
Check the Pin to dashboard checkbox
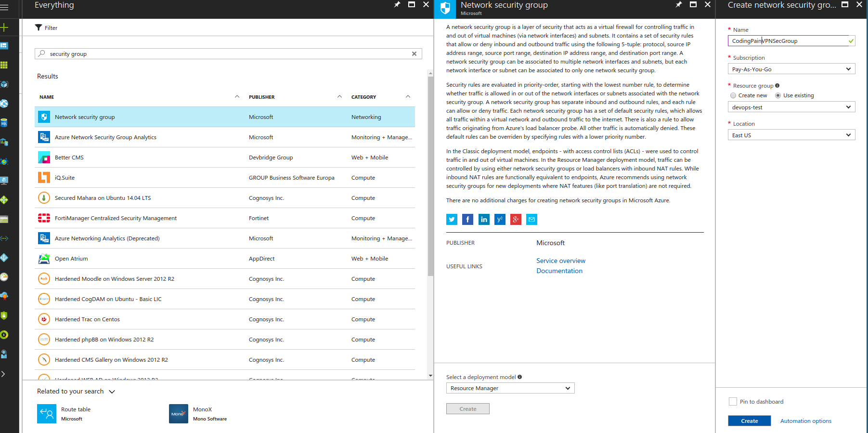pyautogui.click(x=733, y=401)
